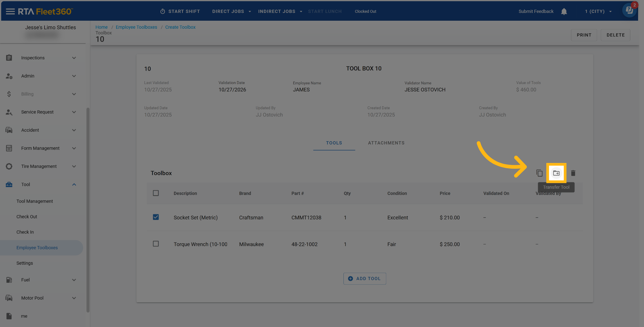
Task: Uncheck the Socket Set (Metric) checkbox
Action: tap(156, 217)
